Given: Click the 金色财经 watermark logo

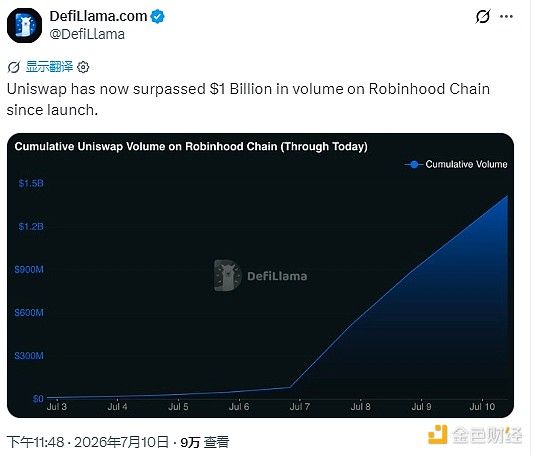Looking at the screenshot, I should click(x=475, y=434).
